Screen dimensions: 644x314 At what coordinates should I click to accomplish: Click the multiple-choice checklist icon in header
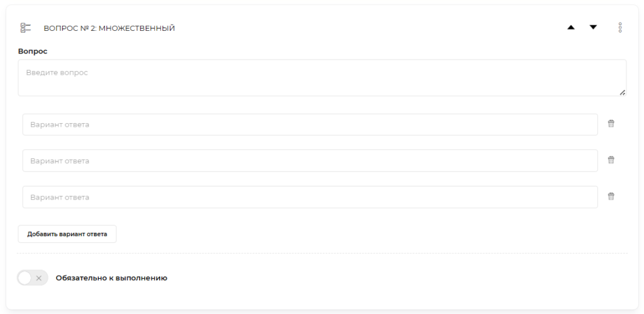pyautogui.click(x=26, y=28)
